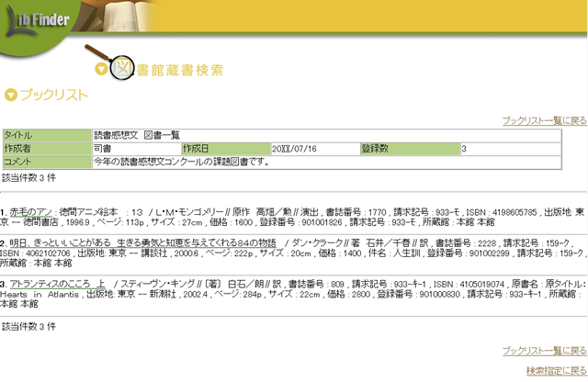Go back via 検索指定に戻る link
588x382 pixels.
coord(555,369)
